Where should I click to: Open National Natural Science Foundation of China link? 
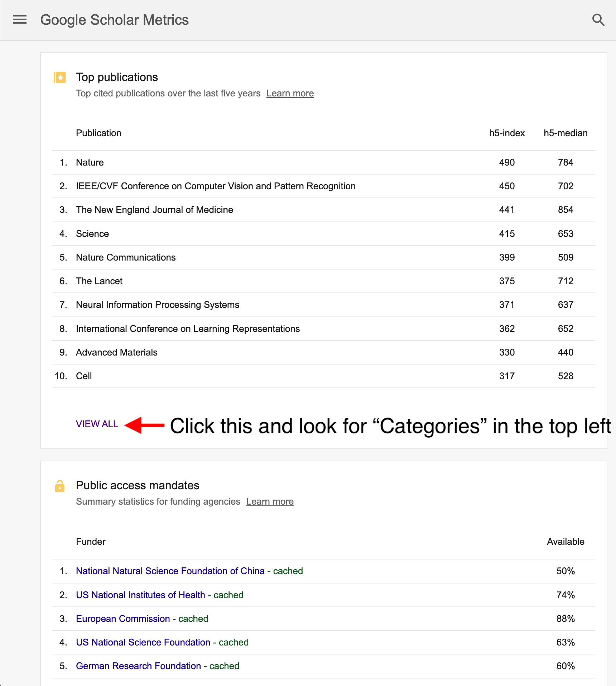[170, 571]
